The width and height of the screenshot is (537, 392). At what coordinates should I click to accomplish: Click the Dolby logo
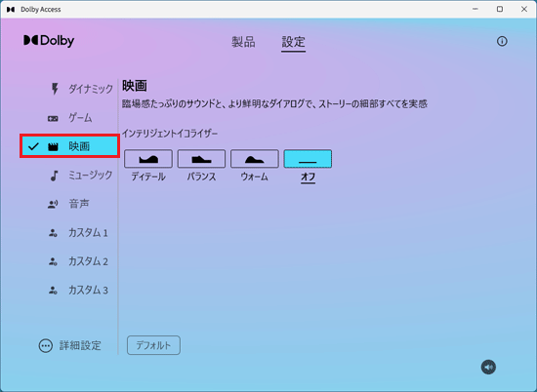point(49,41)
